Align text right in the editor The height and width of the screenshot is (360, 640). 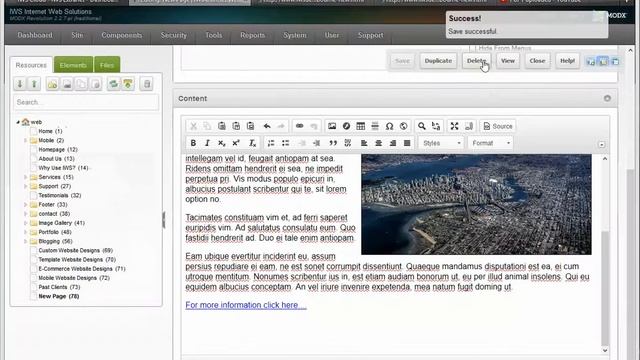393,143
